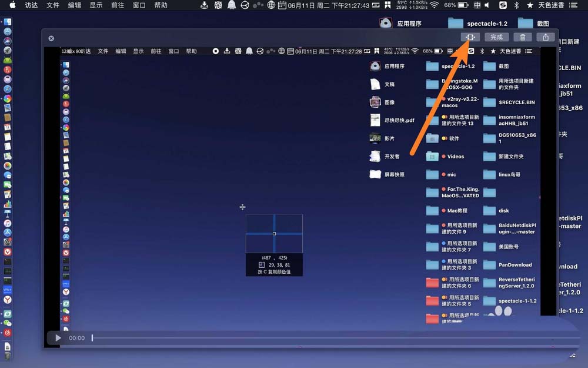Screen dimensions: 588x368
Task: Open the 显示 menu
Action: coord(96,5)
